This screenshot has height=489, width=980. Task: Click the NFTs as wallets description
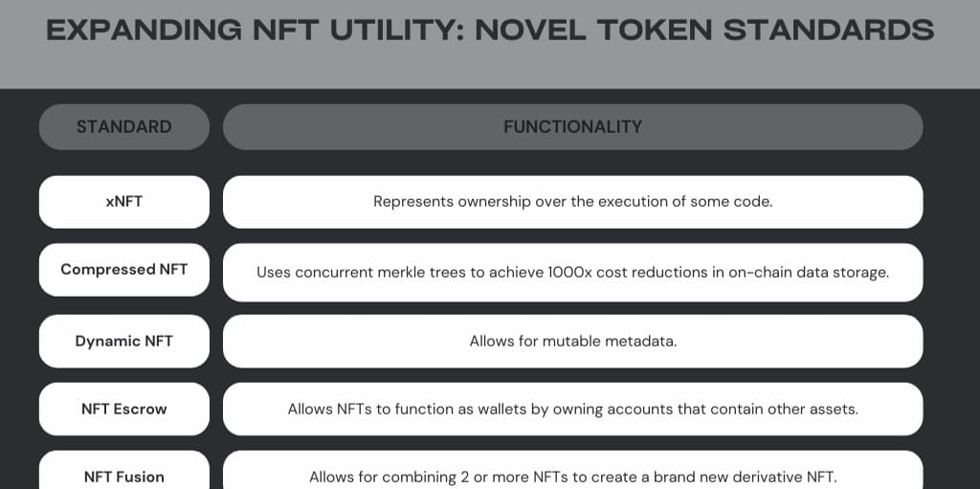572,409
